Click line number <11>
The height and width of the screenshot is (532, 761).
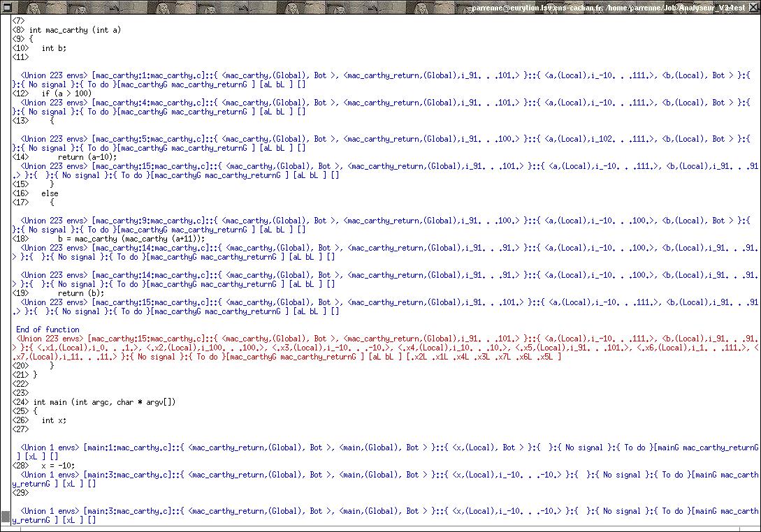20,57
